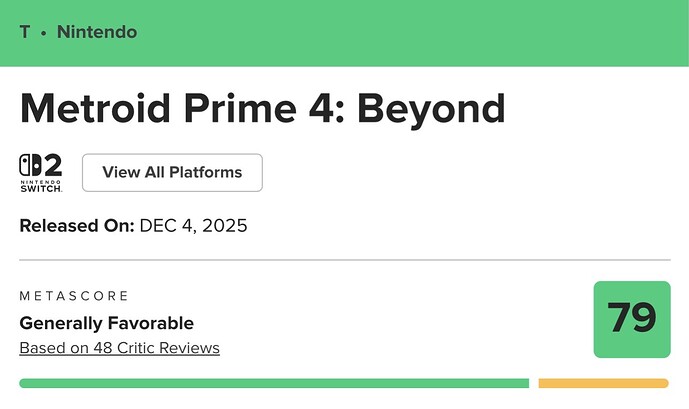The width and height of the screenshot is (689, 409).
Task: Click the yellow segment of the score bar
Action: tap(603, 383)
